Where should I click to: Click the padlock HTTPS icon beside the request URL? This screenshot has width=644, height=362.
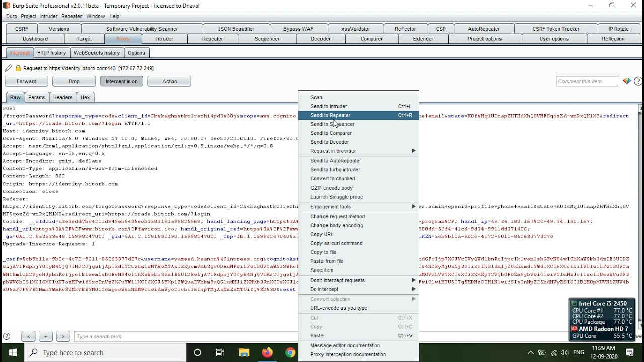[x=18, y=68]
